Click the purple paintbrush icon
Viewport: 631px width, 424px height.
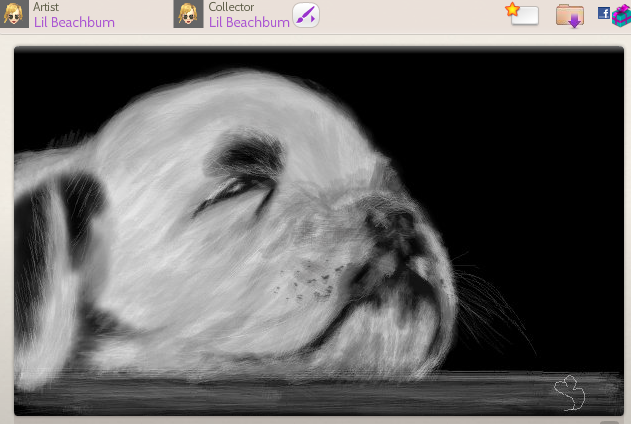tap(305, 15)
